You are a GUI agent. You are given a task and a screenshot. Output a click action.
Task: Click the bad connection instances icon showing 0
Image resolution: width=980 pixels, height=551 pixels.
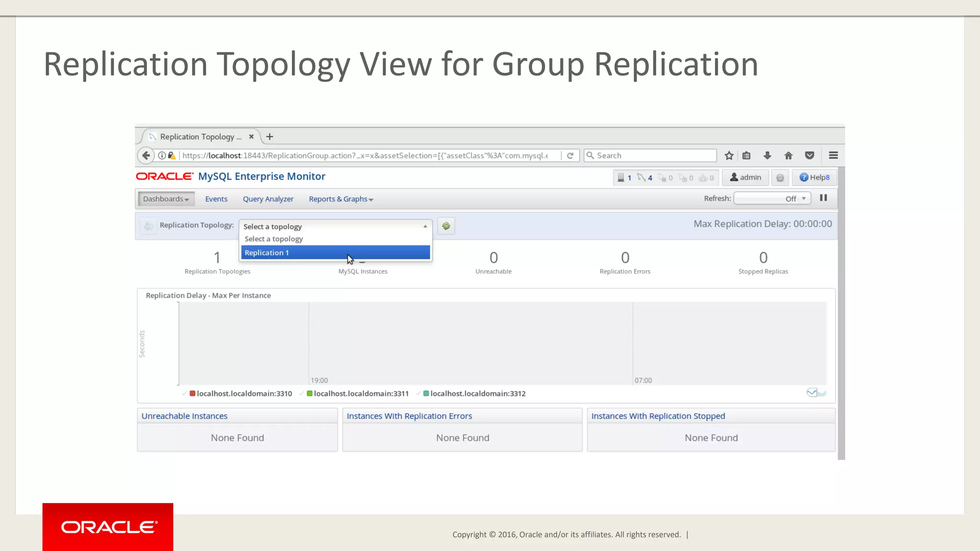[665, 178]
